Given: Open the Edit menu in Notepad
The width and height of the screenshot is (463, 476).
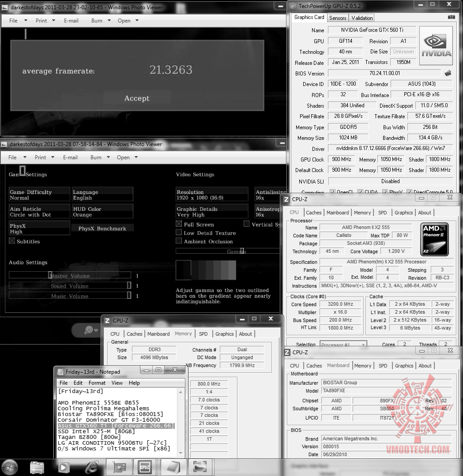Looking at the screenshot, I should tap(78, 383).
